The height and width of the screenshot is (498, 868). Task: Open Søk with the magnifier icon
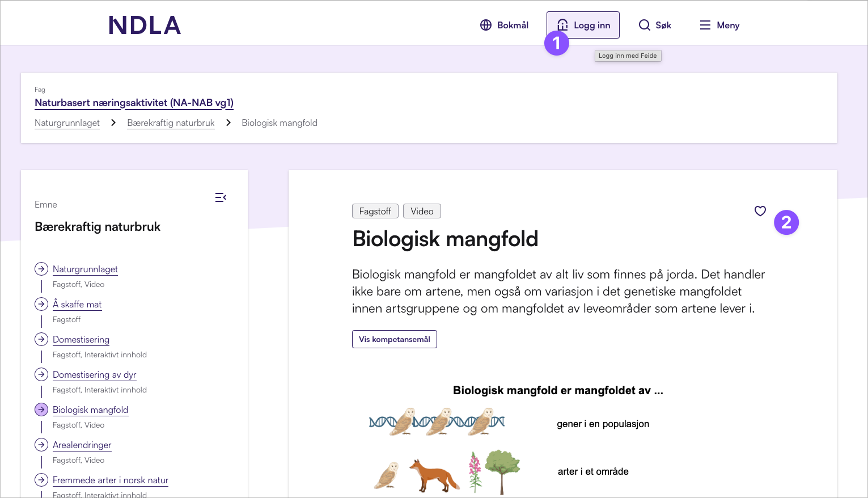click(655, 25)
